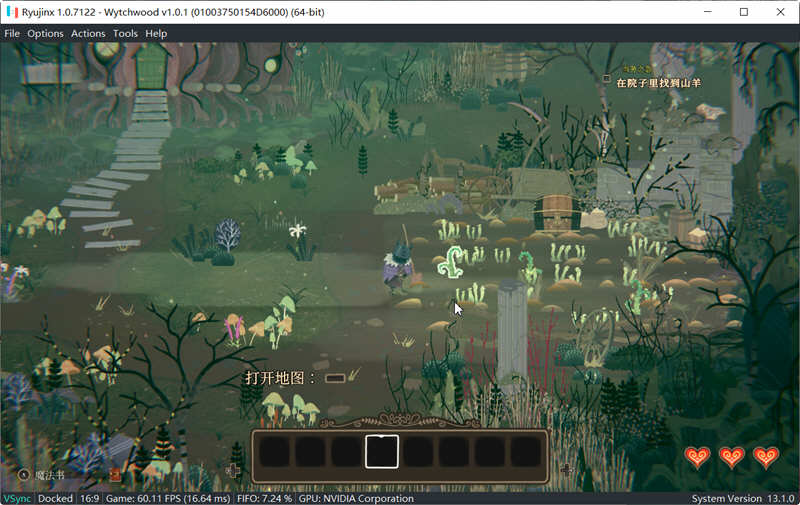The height and width of the screenshot is (505, 800).
Task: Toggle Docked mode in status bar
Action: [x=55, y=498]
